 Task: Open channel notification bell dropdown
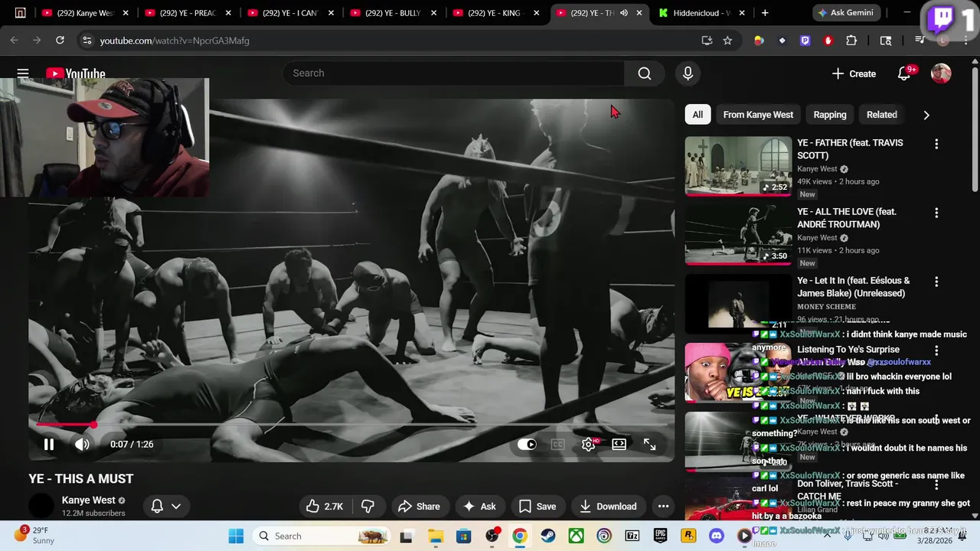[x=166, y=506]
